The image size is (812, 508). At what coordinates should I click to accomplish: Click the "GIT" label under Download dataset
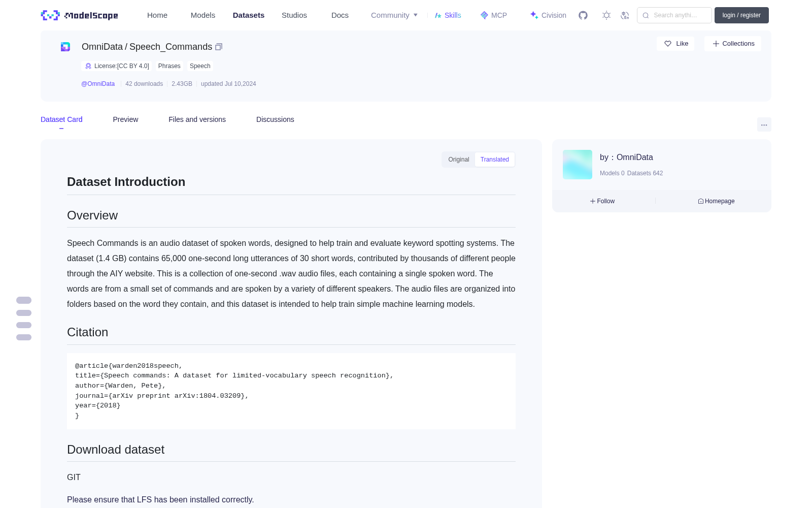click(x=74, y=477)
